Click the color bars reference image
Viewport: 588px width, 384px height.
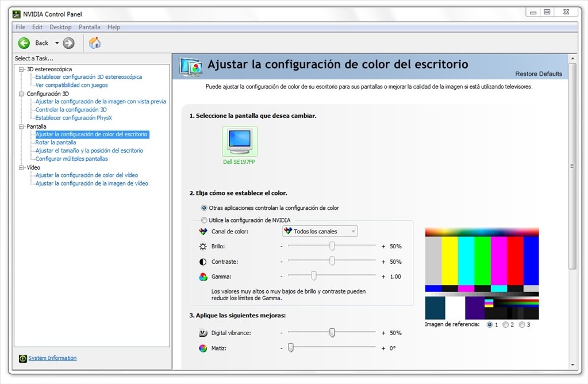482,274
